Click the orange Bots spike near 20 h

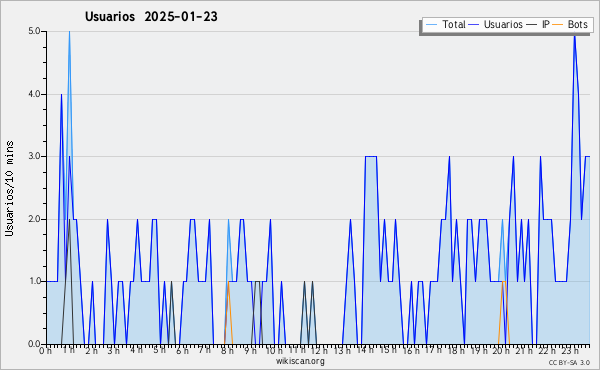pyautogui.click(x=504, y=282)
